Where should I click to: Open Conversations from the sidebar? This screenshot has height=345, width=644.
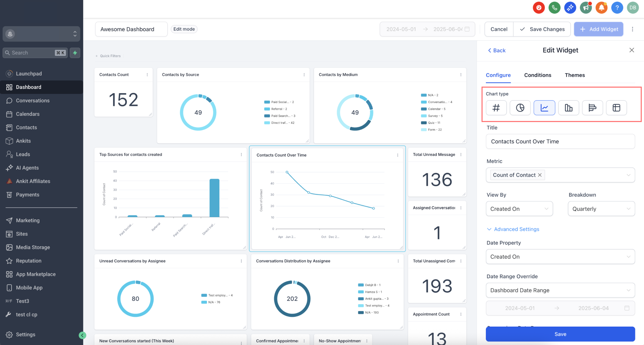point(33,100)
